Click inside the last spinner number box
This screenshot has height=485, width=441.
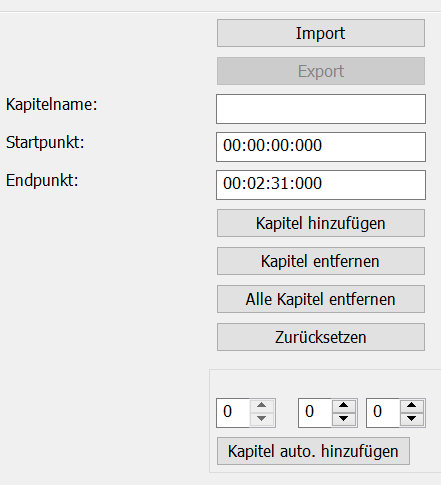tap(383, 413)
